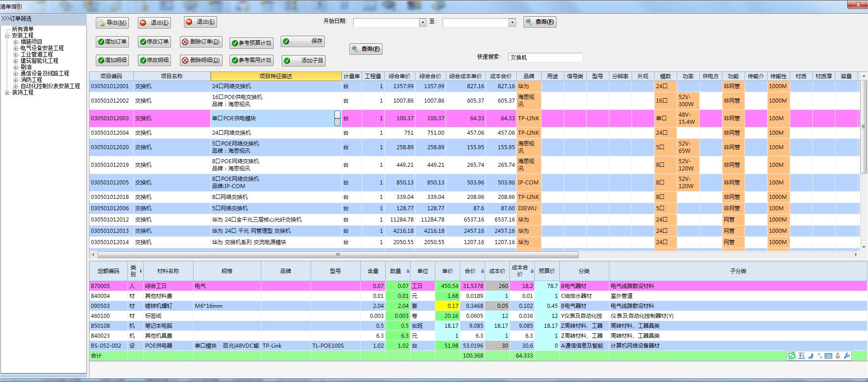Click the 参考需用计划 button

point(251,60)
